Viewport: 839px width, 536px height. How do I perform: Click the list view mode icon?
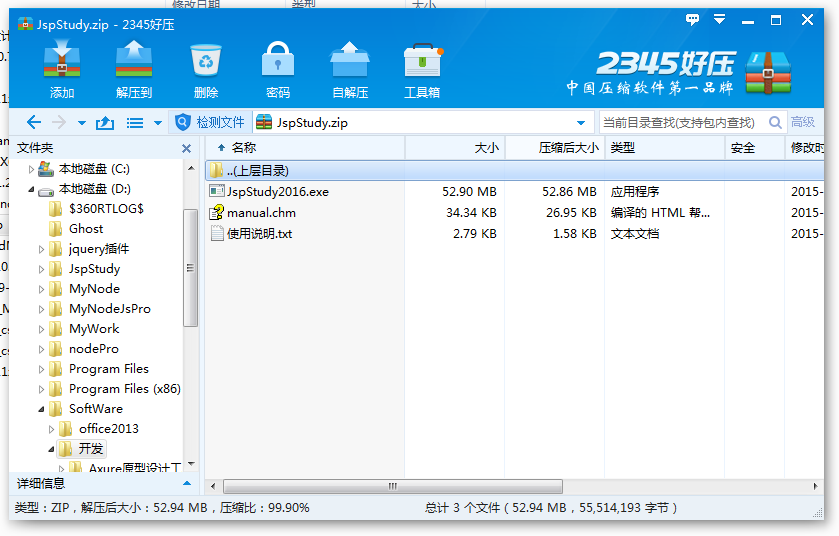134,123
